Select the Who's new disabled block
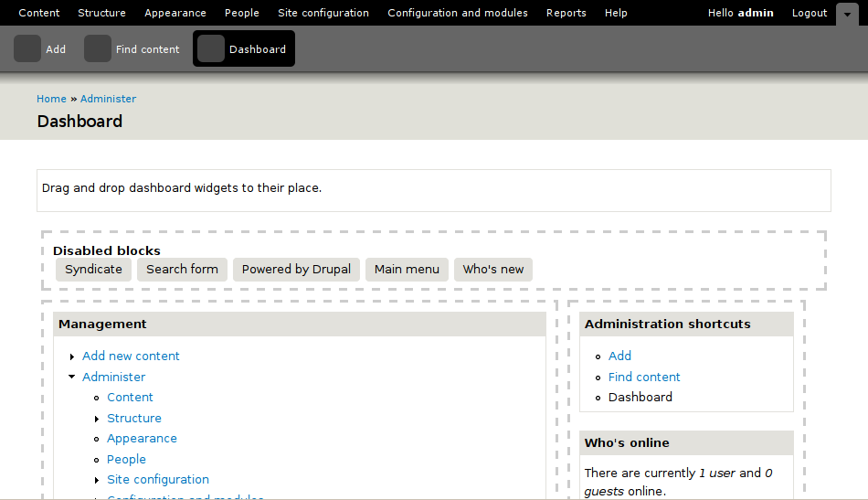Image resolution: width=868 pixels, height=500 pixels. (x=493, y=270)
